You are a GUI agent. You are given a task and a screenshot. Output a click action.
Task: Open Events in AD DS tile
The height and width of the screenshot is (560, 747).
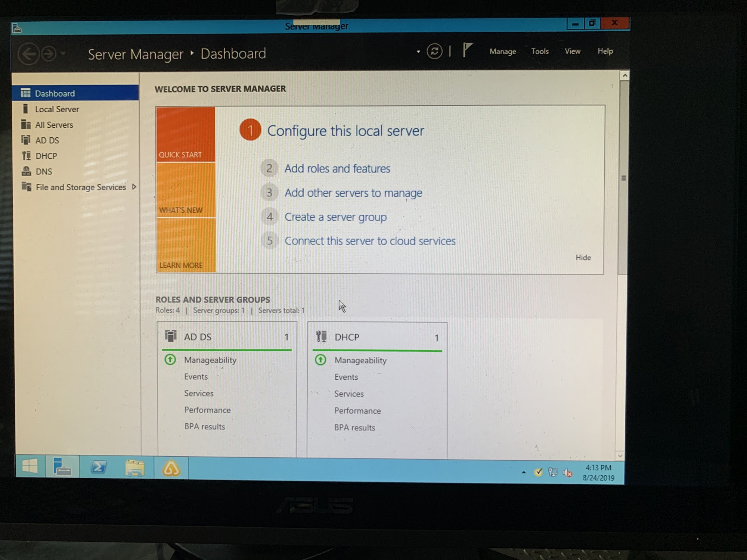[x=196, y=377]
